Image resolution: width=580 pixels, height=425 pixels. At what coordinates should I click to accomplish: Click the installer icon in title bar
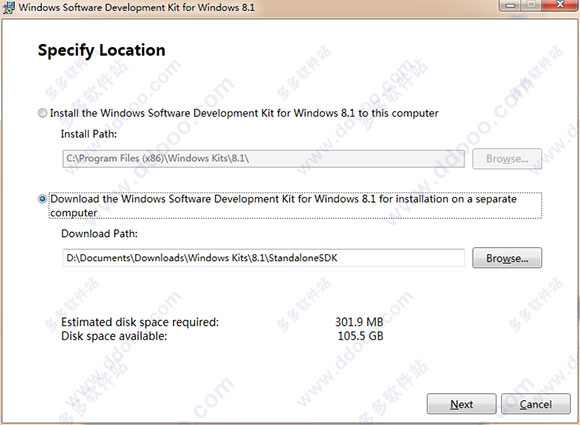tap(9, 7)
